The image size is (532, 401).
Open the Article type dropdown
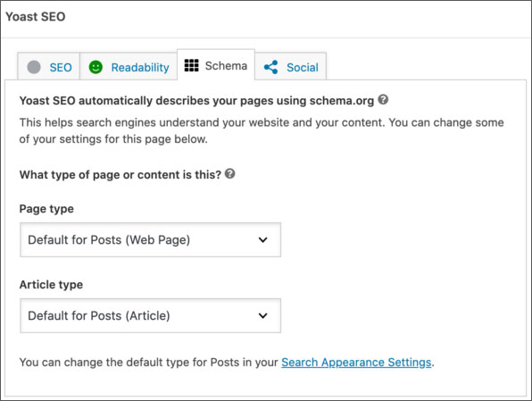pyautogui.click(x=150, y=315)
